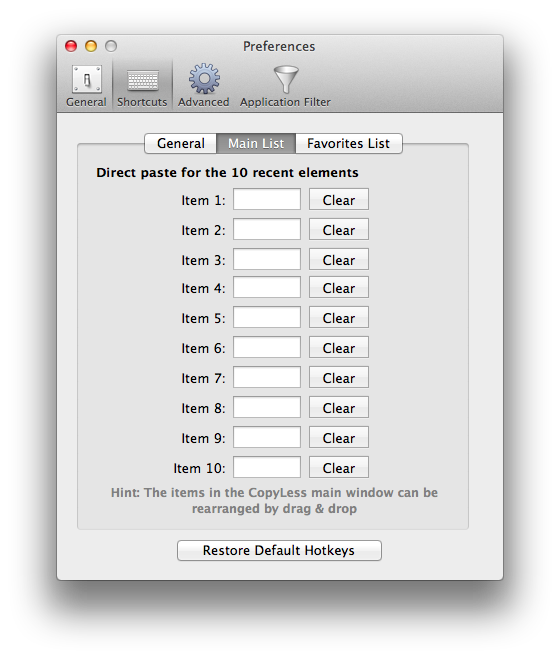Select the Shortcuts keyboard icon
Viewport: 560px width, 659px height.
(x=143, y=80)
